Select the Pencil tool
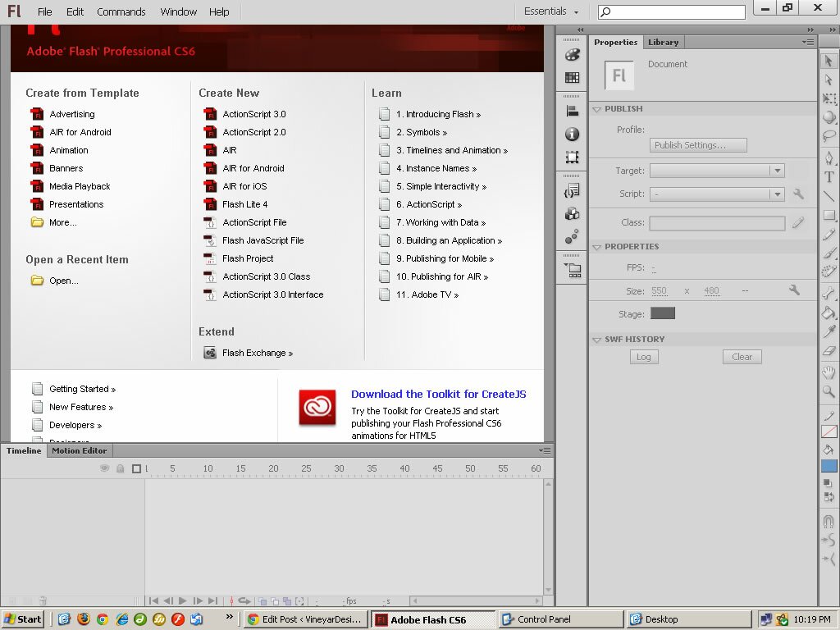The image size is (840, 630). 829,235
